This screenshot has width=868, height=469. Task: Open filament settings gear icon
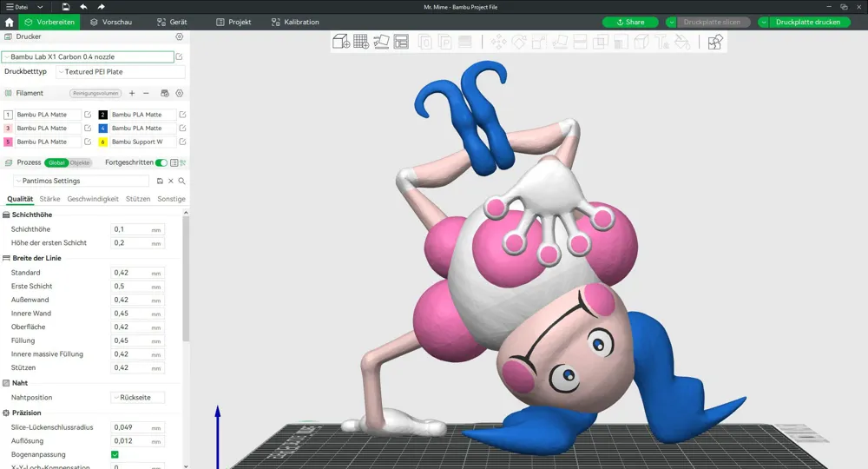click(x=180, y=93)
